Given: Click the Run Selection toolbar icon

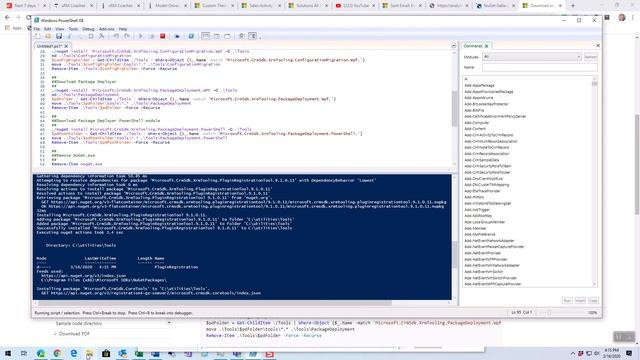Looking at the screenshot, I should pos(152,36).
